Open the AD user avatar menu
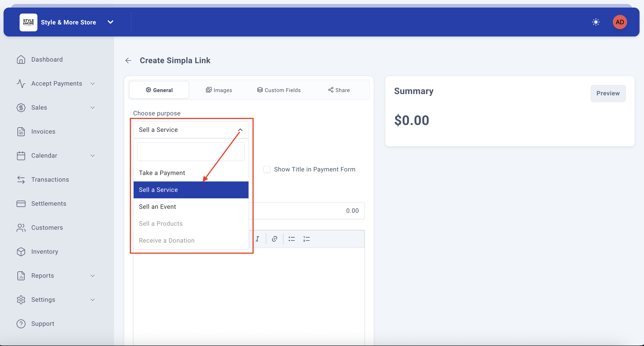The image size is (644, 346). (620, 22)
